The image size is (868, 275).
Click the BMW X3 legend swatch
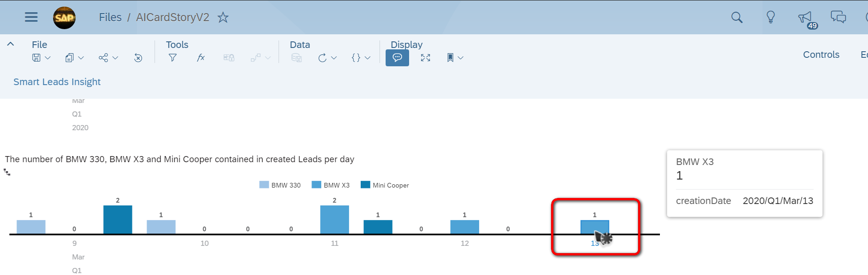(x=316, y=185)
